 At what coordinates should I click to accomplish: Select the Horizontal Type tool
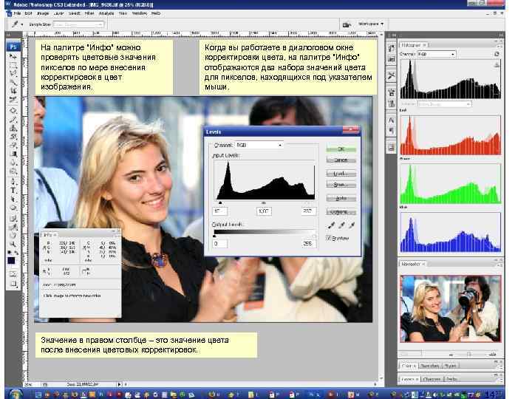tap(13, 190)
